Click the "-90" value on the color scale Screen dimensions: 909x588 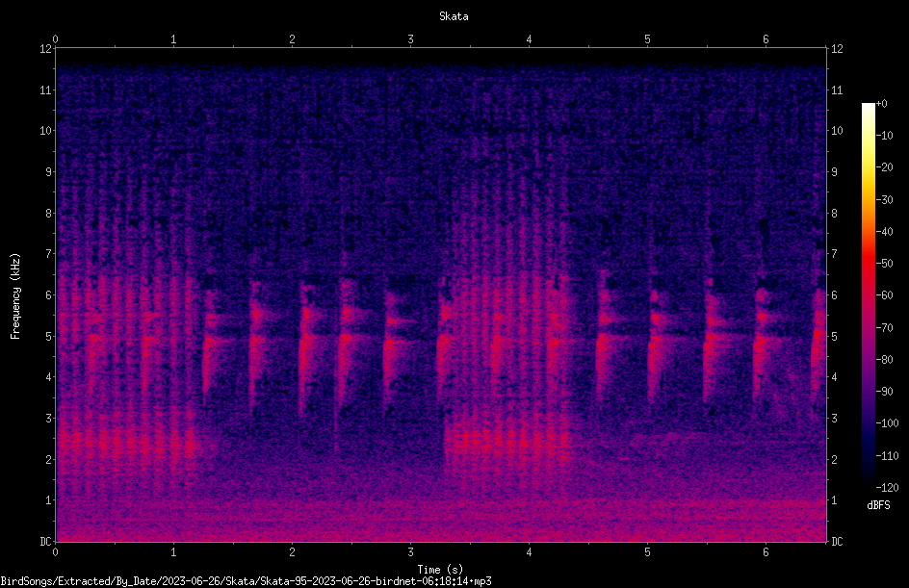coord(884,392)
